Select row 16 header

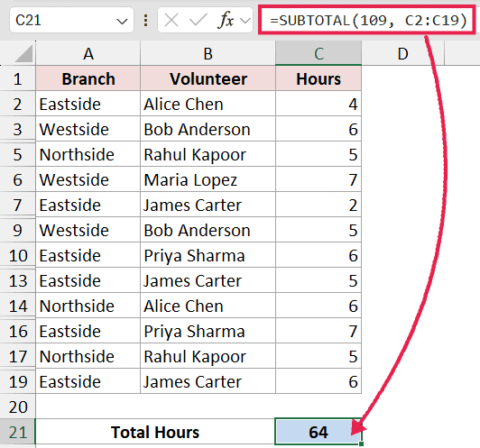(x=18, y=331)
